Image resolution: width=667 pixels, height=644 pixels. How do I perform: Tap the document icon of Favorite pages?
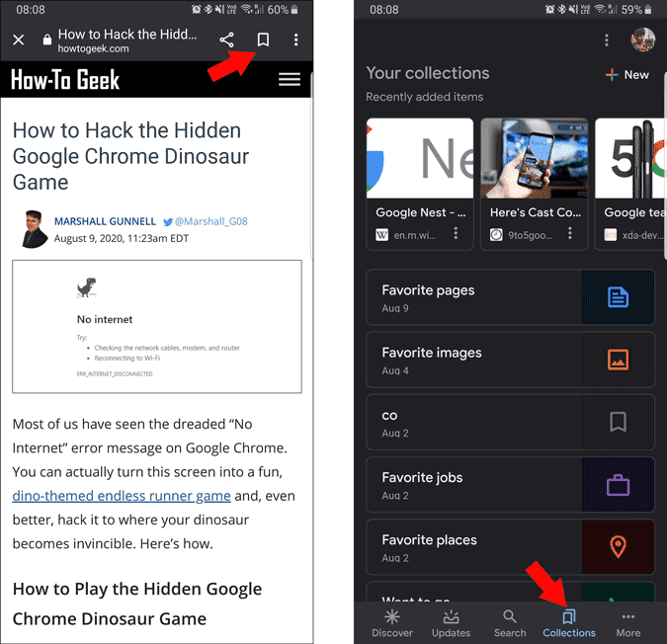[x=618, y=297]
